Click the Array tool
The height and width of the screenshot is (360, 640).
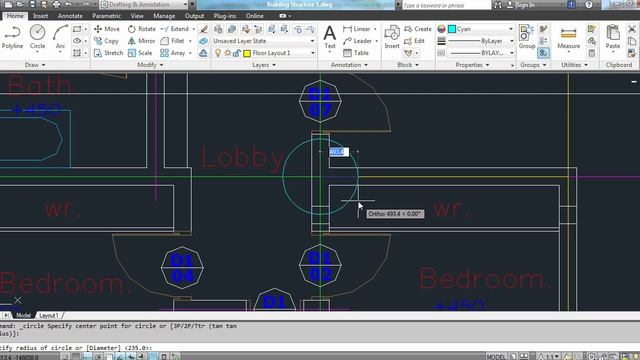(173, 53)
